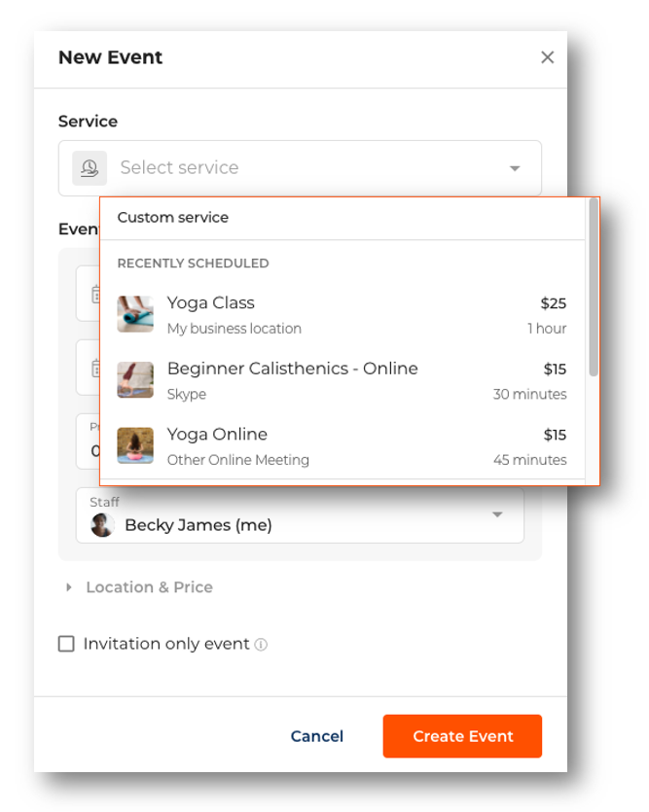Click the Beginner Calisthenics thumbnail image
The image size is (649, 812).
tap(135, 380)
